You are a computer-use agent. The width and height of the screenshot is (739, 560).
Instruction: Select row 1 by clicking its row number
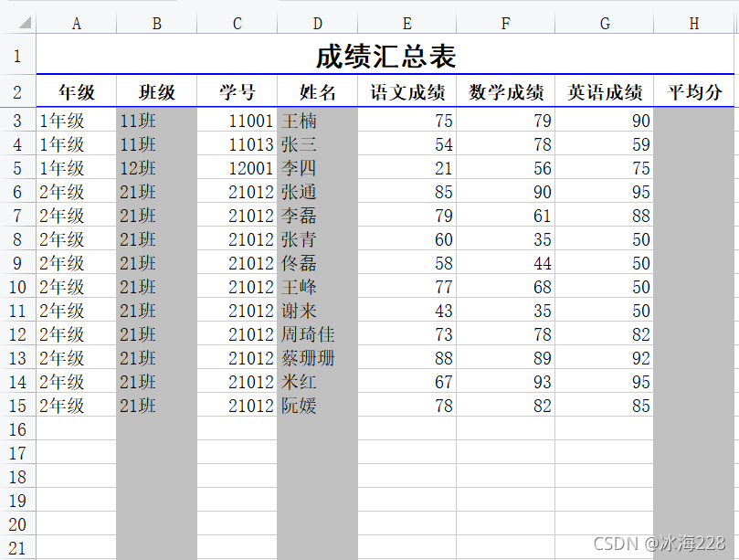(x=18, y=55)
